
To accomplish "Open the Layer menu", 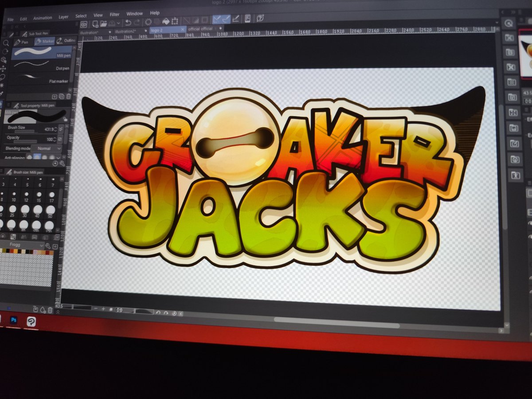I will 63,17.
